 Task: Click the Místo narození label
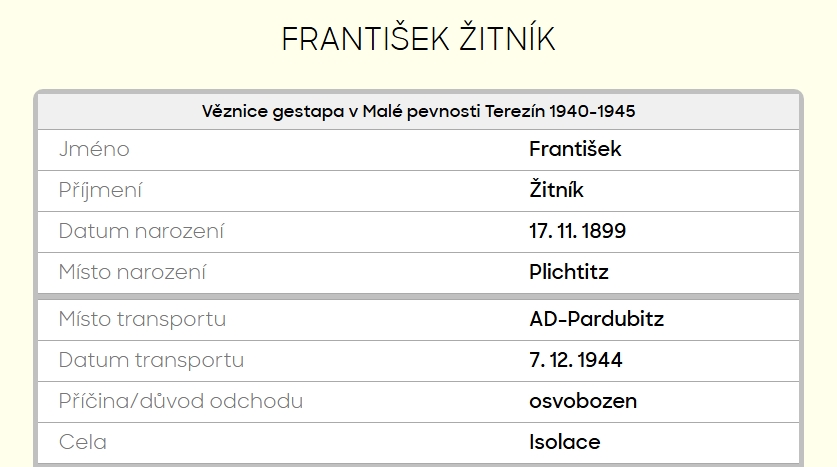[x=132, y=272]
